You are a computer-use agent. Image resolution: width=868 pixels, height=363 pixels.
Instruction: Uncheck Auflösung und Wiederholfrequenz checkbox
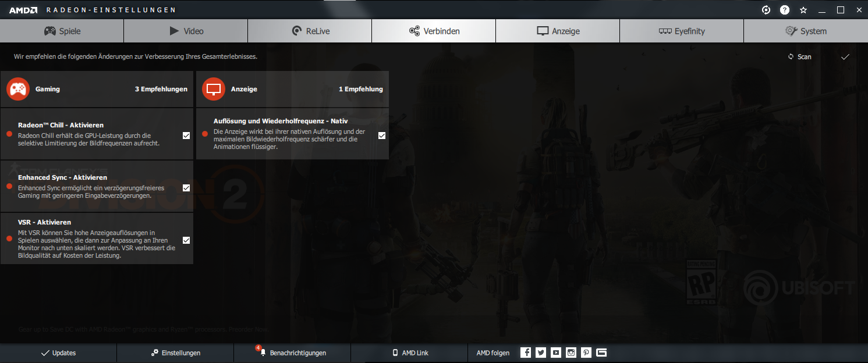point(382,136)
